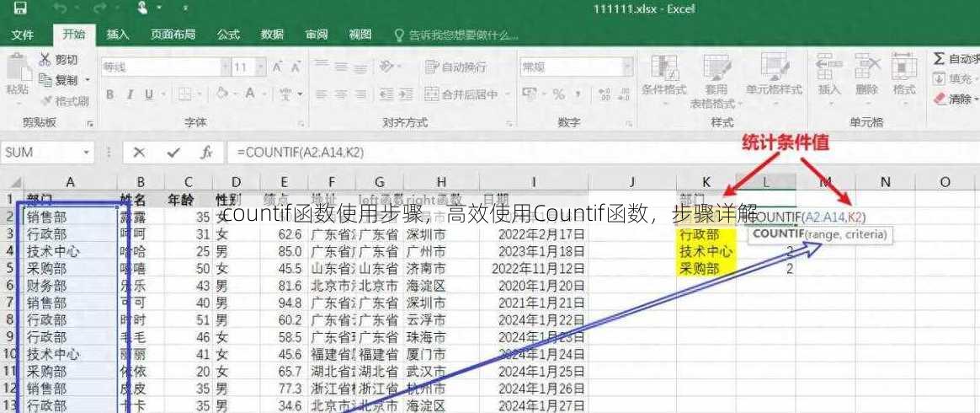Viewport: 980px width, 413px height.
Task: Click the top align icon
Action: 321,66
